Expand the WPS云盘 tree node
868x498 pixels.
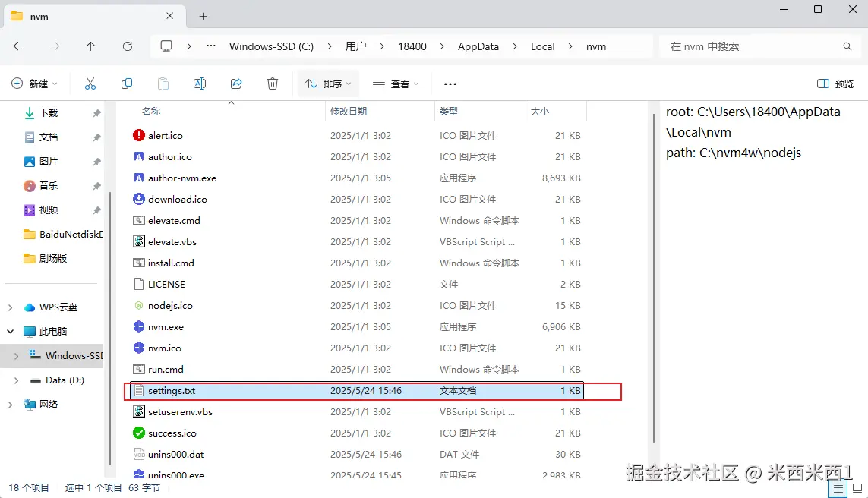tap(11, 307)
